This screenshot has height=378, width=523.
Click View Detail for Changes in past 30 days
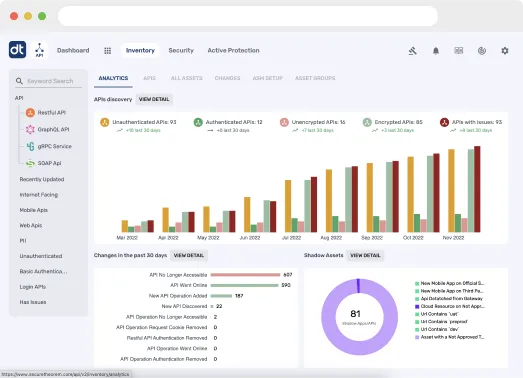(189, 255)
